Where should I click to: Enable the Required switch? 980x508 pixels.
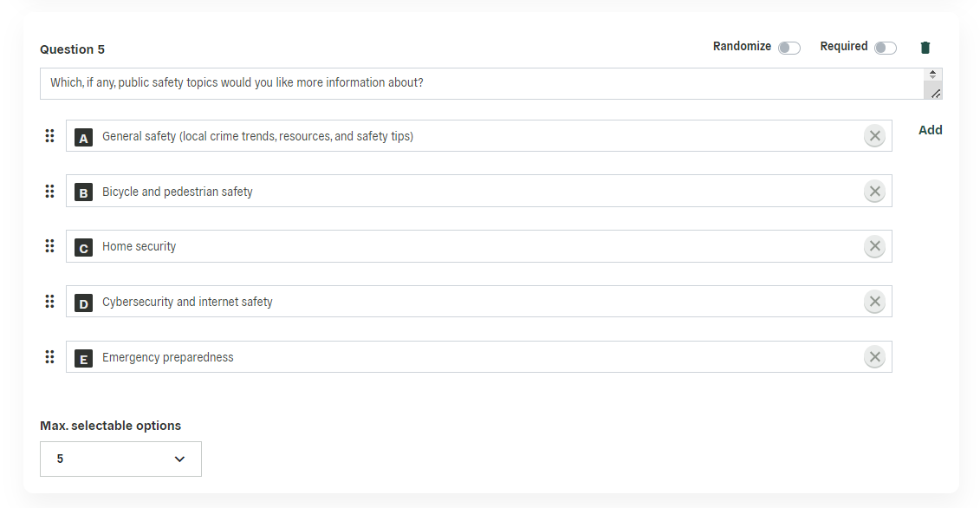click(x=885, y=49)
